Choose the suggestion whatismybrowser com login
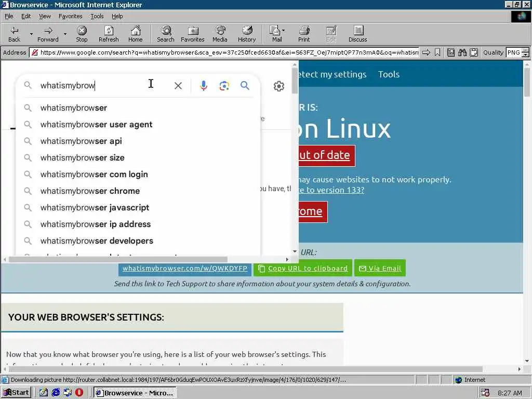 tap(138, 175)
